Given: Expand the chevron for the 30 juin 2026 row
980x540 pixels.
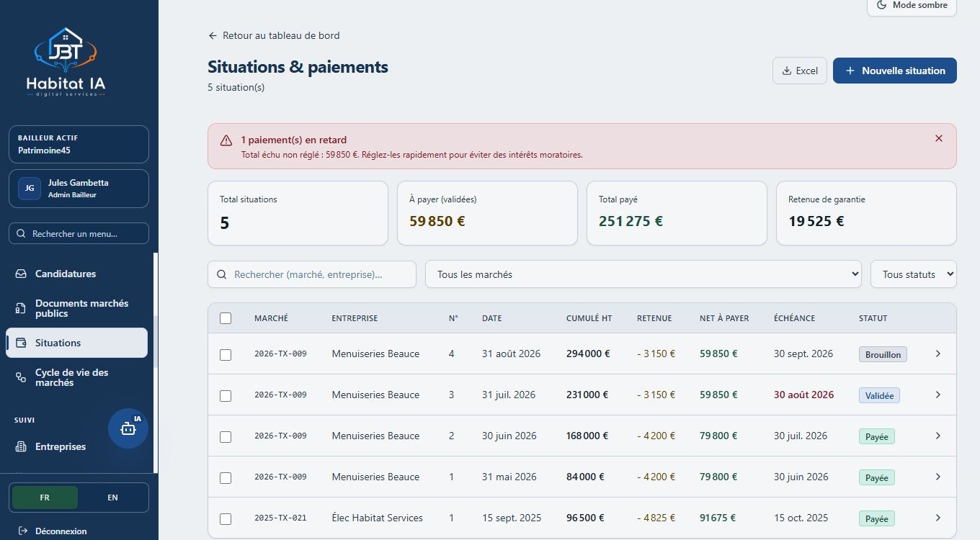Looking at the screenshot, I should point(937,436).
